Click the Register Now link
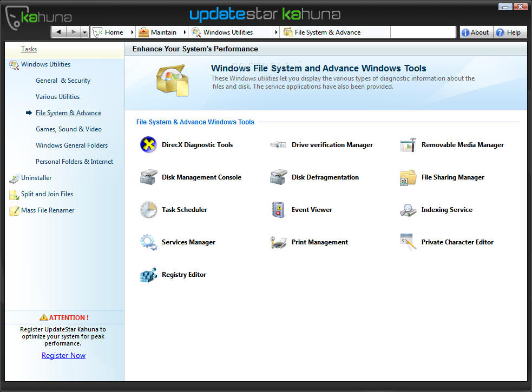 63,355
